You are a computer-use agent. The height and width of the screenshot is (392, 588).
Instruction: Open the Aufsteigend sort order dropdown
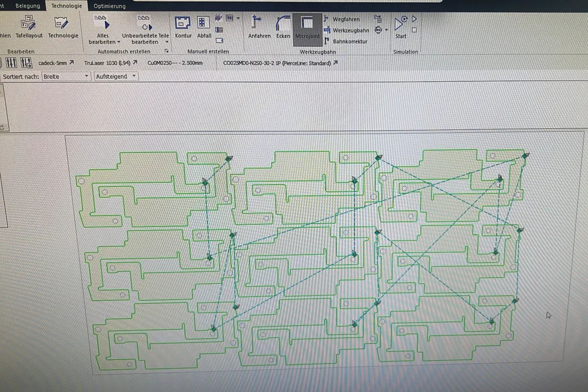click(116, 76)
